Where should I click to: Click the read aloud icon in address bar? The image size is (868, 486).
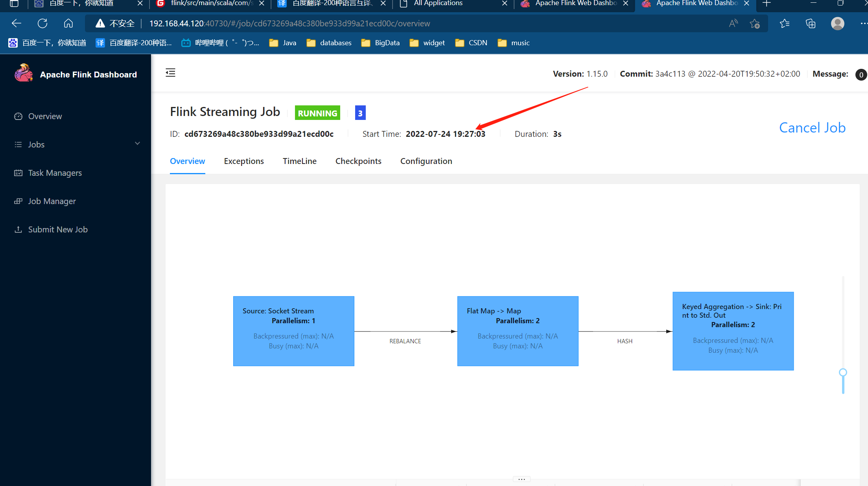pyautogui.click(x=733, y=24)
